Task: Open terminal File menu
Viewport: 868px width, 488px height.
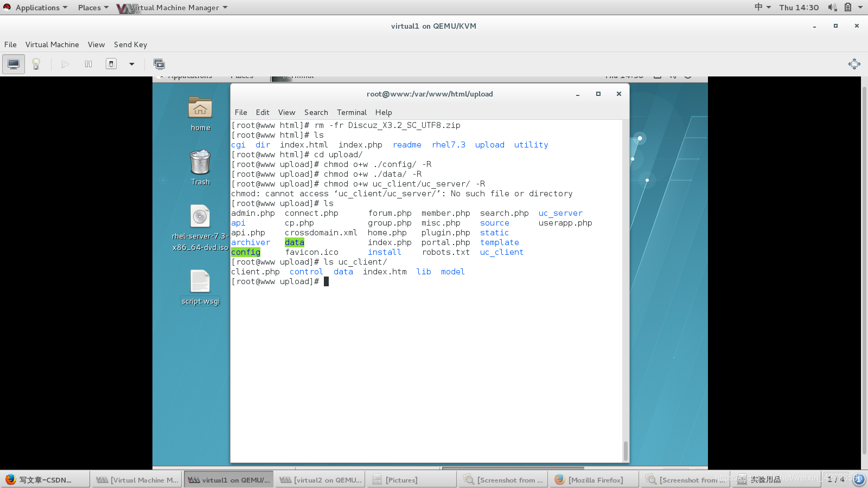Action: pos(241,112)
